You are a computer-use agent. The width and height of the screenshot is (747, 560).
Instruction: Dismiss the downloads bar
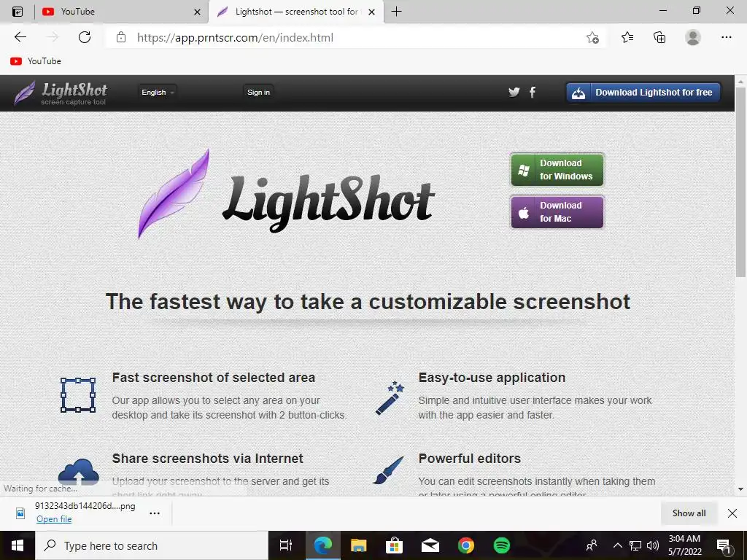(x=732, y=513)
